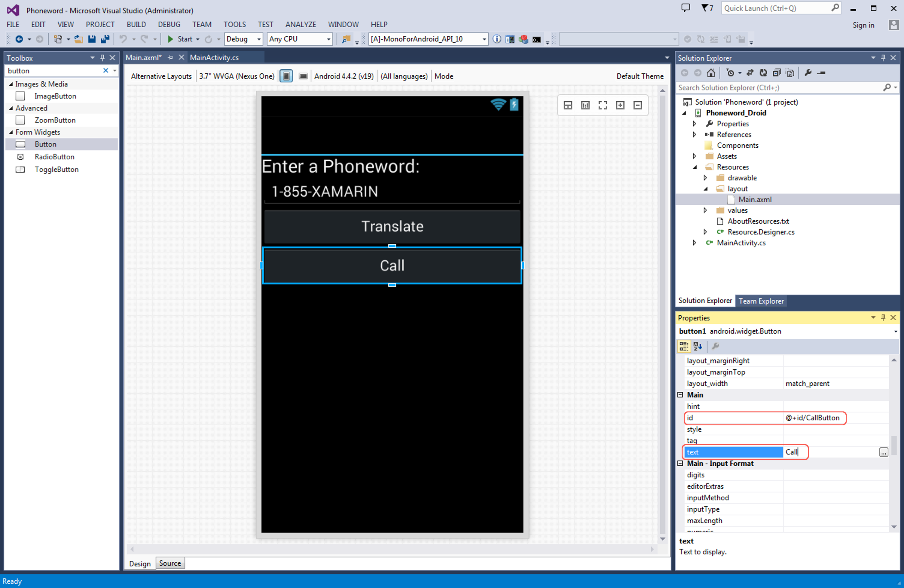This screenshot has width=904, height=588.
Task: Click Solution Explorer properties wrench icon
Action: (808, 72)
